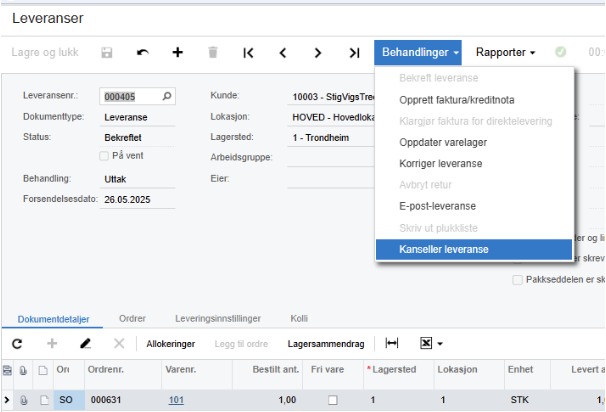
Task: Refresh the document details grid
Action: [17, 343]
